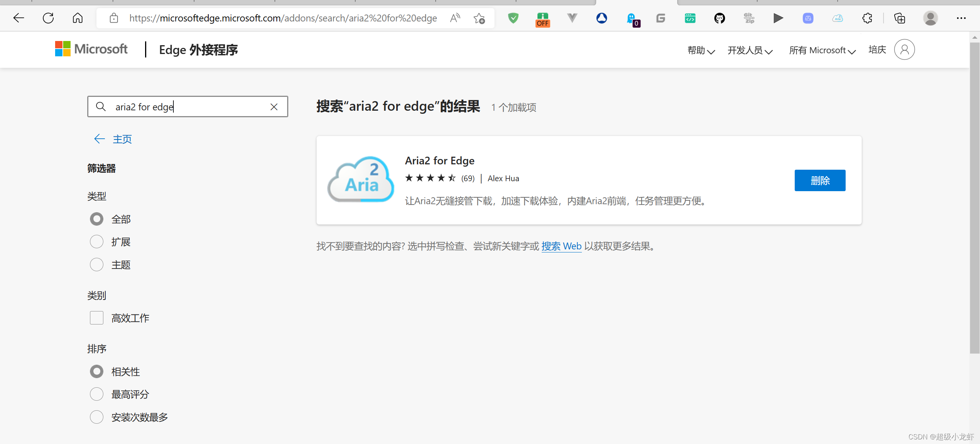980x444 pixels.
Task: Select 相关性 sort radio button
Action: (96, 371)
